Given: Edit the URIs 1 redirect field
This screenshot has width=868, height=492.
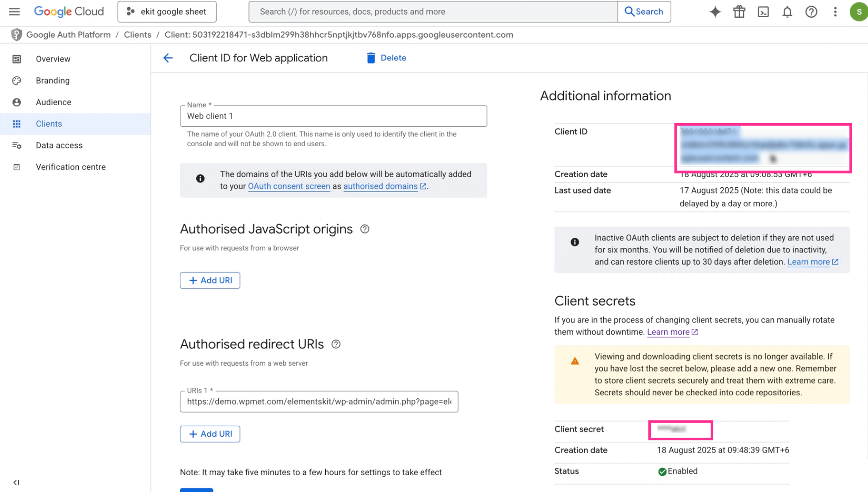Looking at the screenshot, I should point(319,401).
